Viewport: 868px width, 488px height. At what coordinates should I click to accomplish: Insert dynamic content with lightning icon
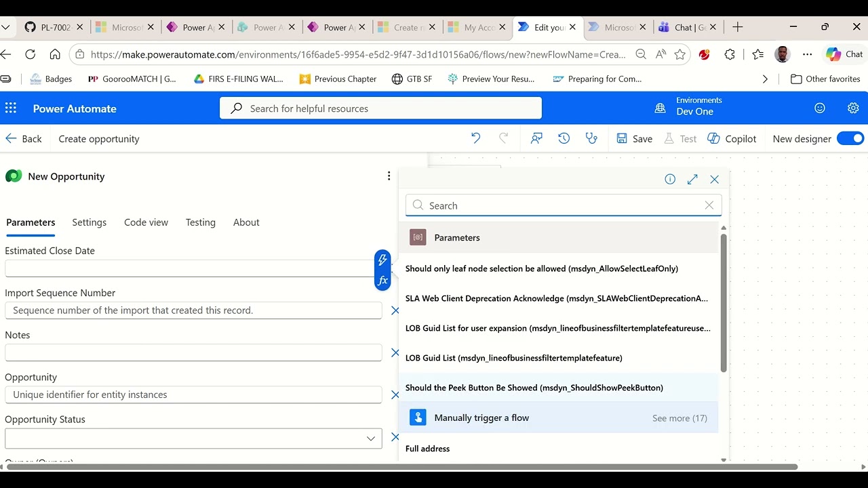point(382,260)
